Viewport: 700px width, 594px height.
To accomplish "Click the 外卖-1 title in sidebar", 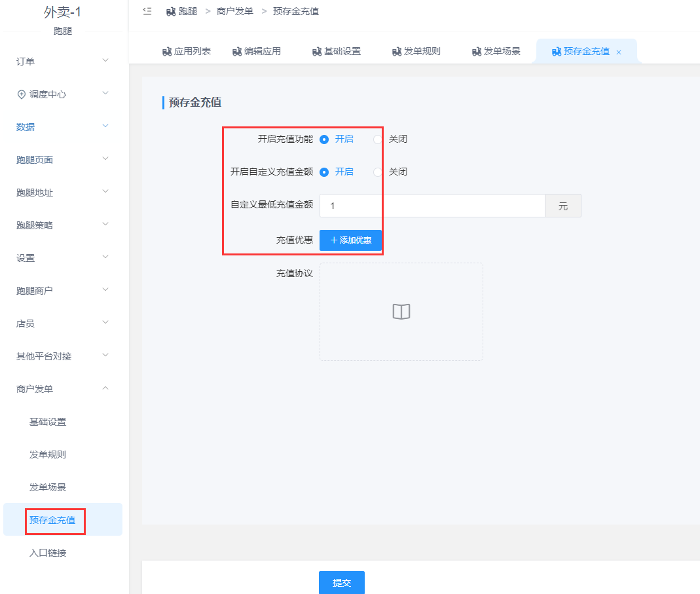I will [x=62, y=12].
